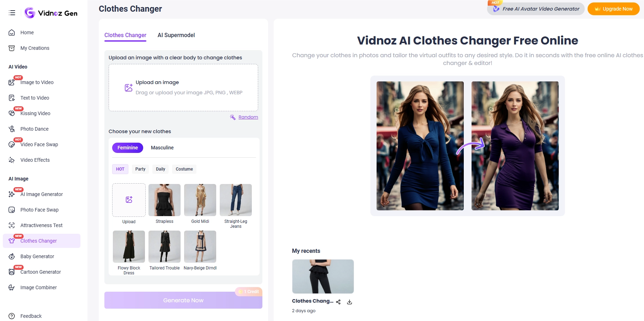Viewport: 644px width, 321px height.
Task: Click the Photo Face Swap icon
Action: [x=12, y=209]
